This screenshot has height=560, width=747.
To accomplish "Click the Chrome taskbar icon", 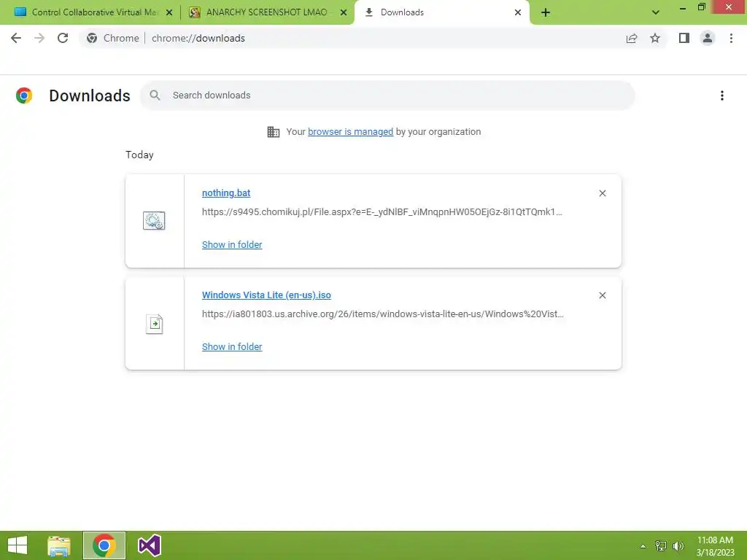I will 104,545.
